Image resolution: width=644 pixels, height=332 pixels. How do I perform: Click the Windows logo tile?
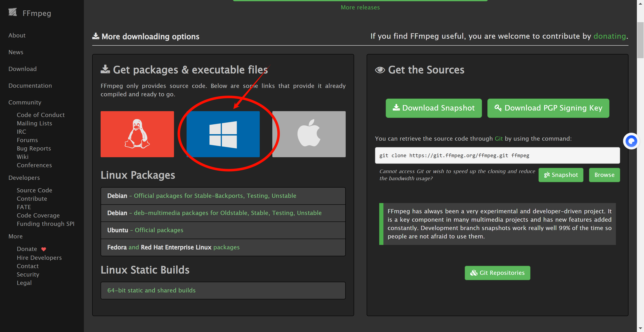223,134
